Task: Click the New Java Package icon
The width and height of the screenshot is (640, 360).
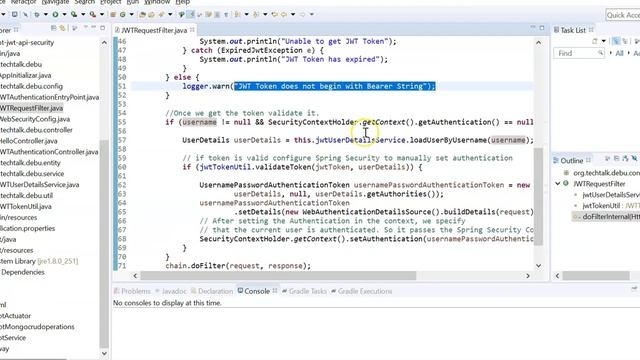Action: pyautogui.click(x=113, y=14)
